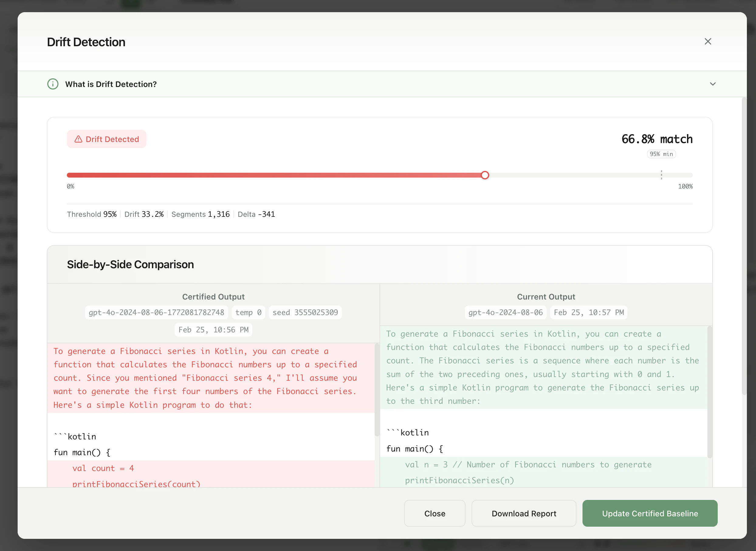Close the Drift Detection dialog with X icon
Image resolution: width=756 pixels, height=551 pixels.
(x=708, y=41)
